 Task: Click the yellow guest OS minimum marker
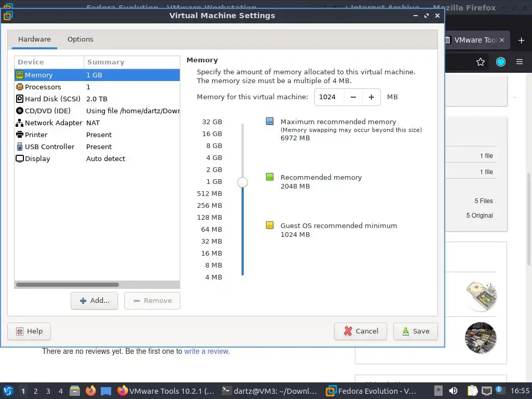point(270,225)
